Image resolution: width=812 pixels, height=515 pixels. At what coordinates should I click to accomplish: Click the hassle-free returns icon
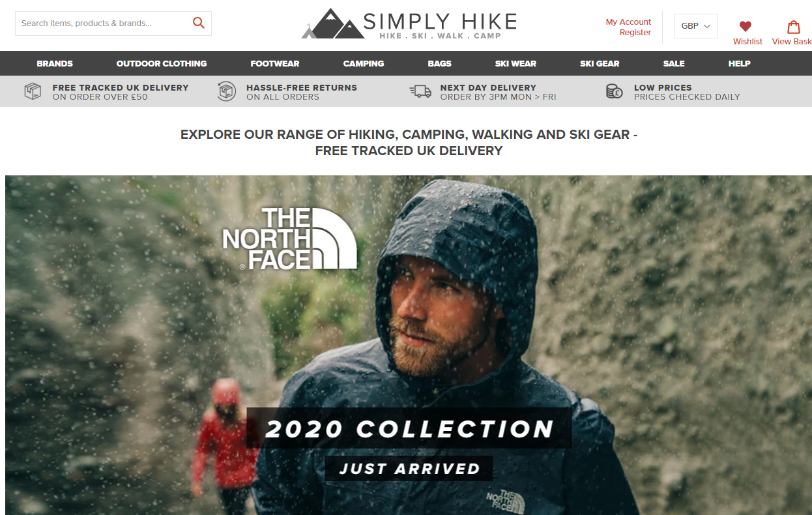point(226,91)
